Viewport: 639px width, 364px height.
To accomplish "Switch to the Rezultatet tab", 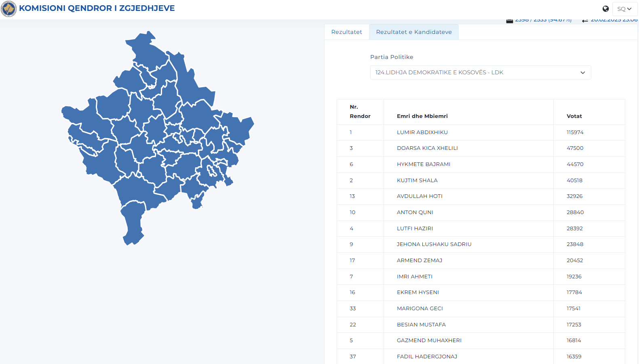I will tap(346, 32).
